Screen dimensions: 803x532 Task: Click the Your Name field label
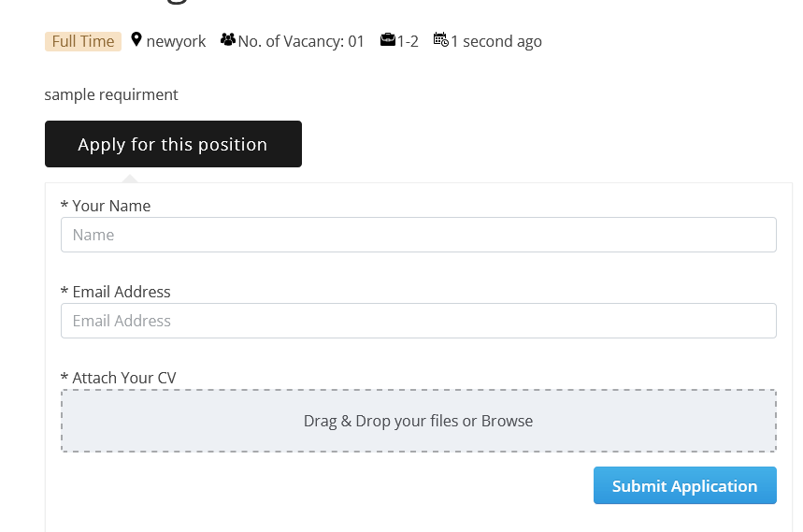click(x=106, y=206)
